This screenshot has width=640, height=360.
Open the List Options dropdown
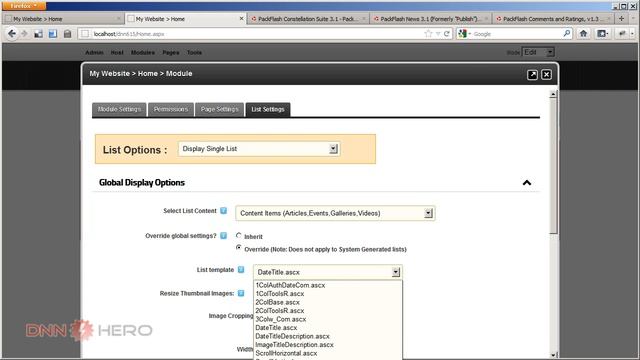click(259, 149)
